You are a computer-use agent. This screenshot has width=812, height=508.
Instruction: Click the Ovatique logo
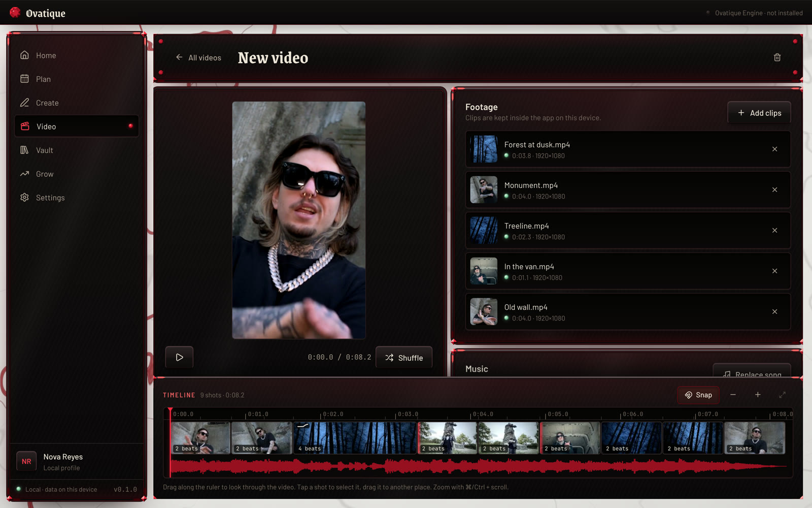tap(38, 13)
